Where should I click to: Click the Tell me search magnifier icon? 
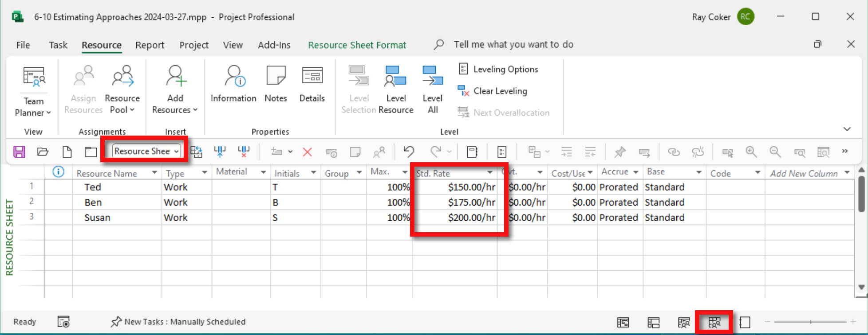point(438,44)
